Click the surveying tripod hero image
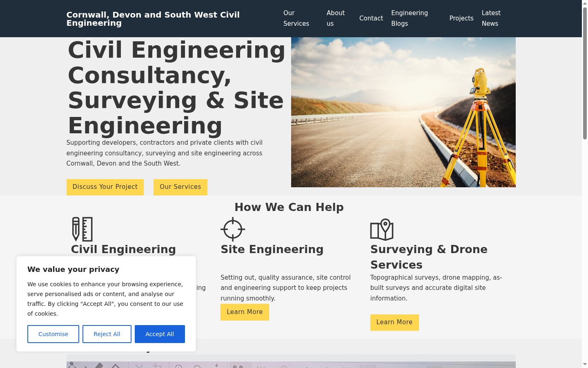 (403, 112)
